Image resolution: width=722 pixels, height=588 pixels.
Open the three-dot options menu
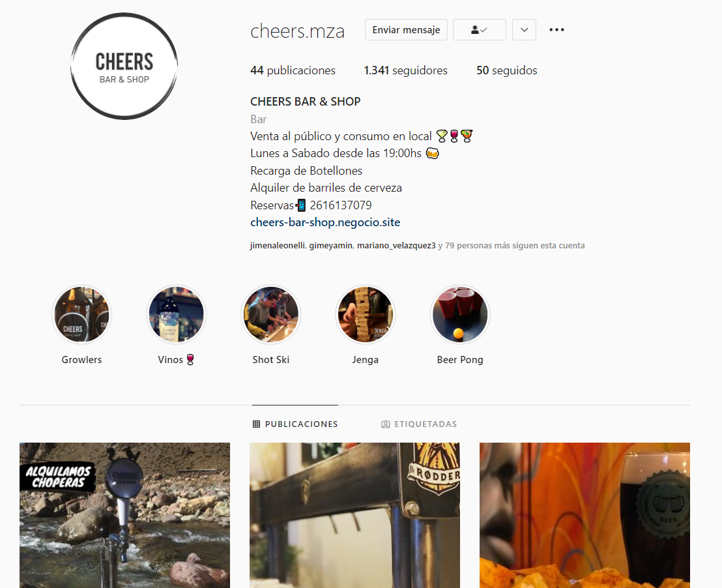[556, 30]
